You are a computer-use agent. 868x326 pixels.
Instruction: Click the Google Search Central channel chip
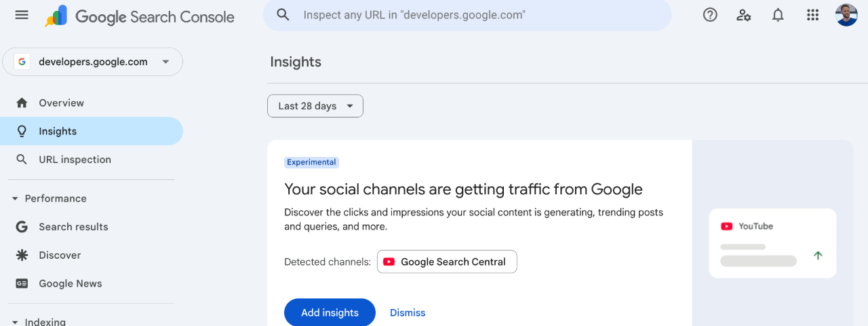point(447,261)
